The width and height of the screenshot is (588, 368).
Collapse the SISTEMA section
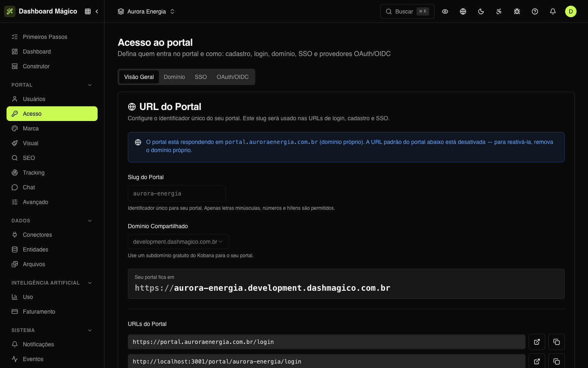pos(90,330)
